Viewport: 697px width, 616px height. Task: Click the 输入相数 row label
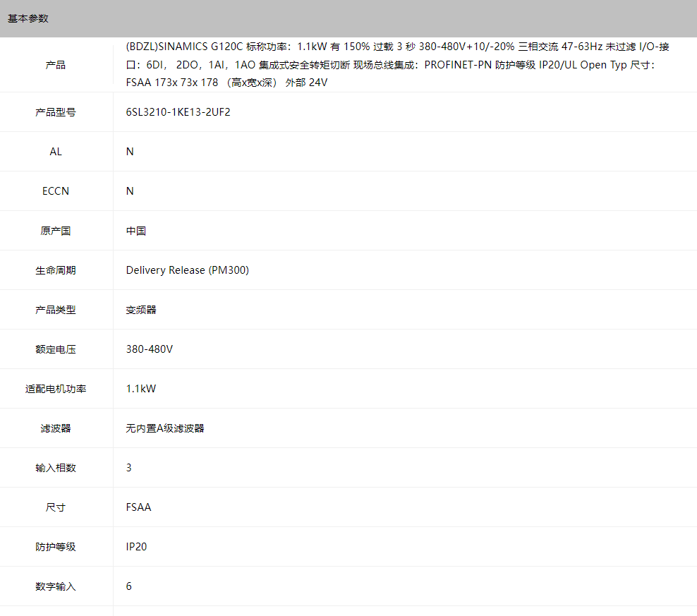(56, 468)
